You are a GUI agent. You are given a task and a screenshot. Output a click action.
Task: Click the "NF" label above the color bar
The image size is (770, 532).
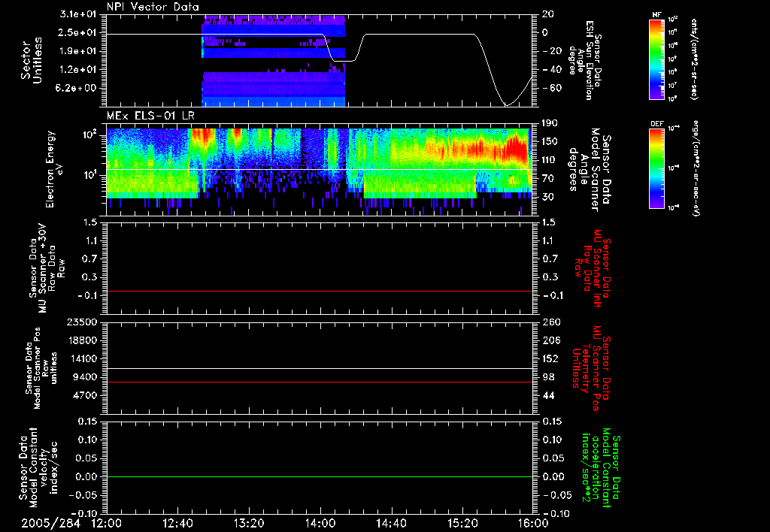click(656, 15)
